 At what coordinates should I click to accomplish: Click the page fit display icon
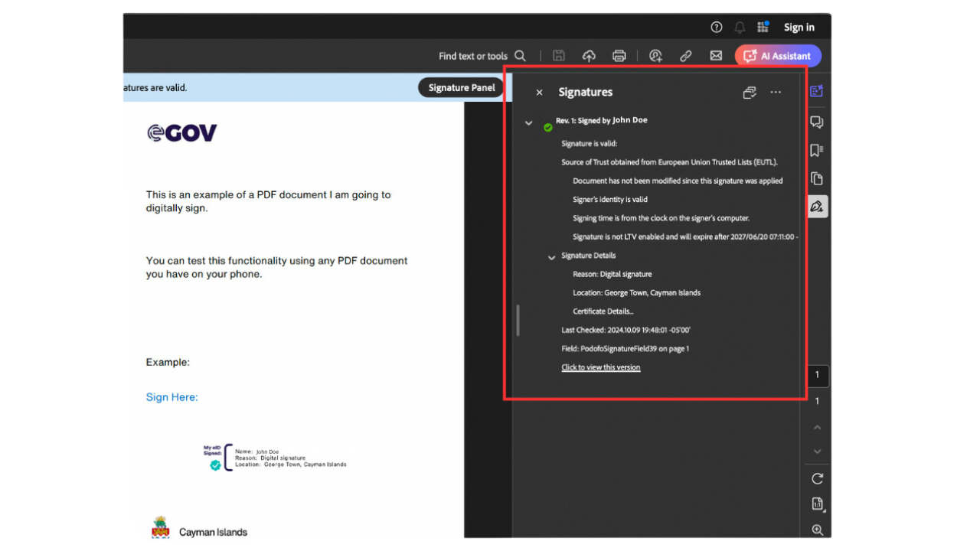click(817, 504)
